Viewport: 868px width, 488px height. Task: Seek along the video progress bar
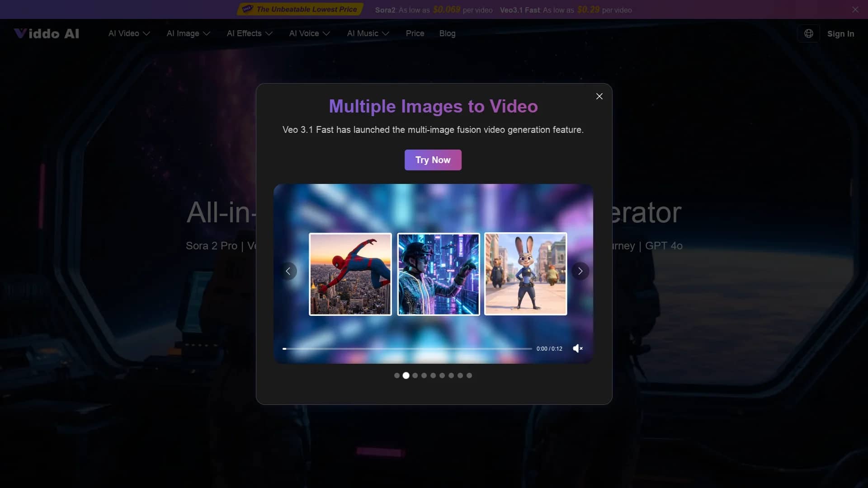[407, 349]
